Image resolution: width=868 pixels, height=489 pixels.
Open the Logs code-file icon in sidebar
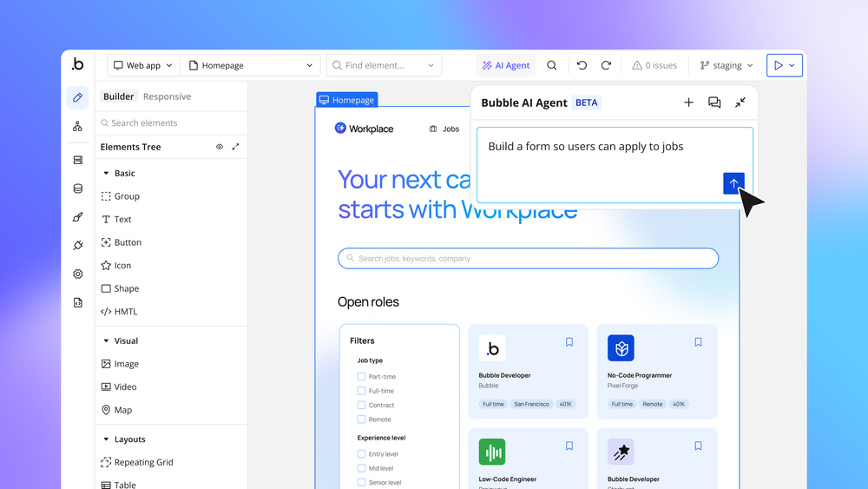click(77, 302)
